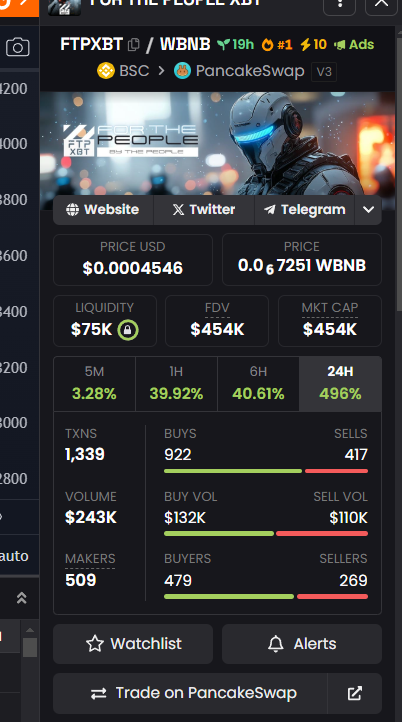
Task: Collapse panel using double chevron up icon
Action: pyautogui.click(x=21, y=598)
